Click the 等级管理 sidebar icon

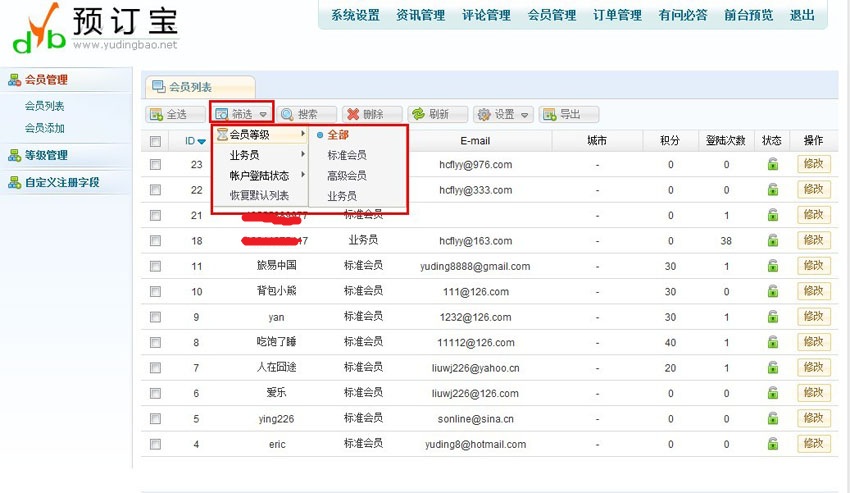click(x=14, y=155)
